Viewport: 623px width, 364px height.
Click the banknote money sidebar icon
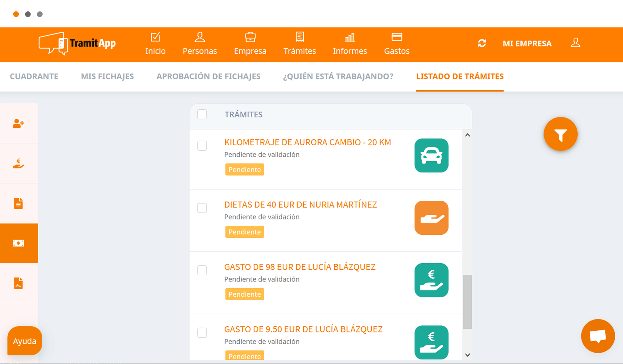(x=18, y=243)
